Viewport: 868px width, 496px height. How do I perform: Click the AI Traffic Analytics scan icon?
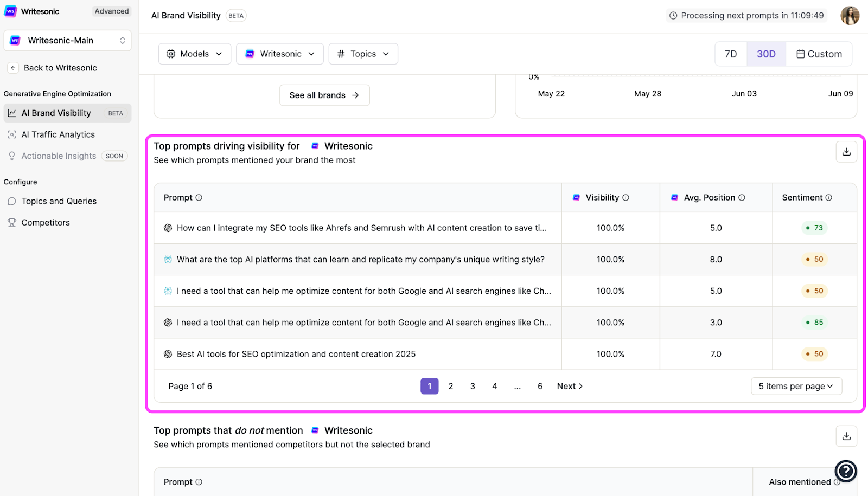click(12, 134)
